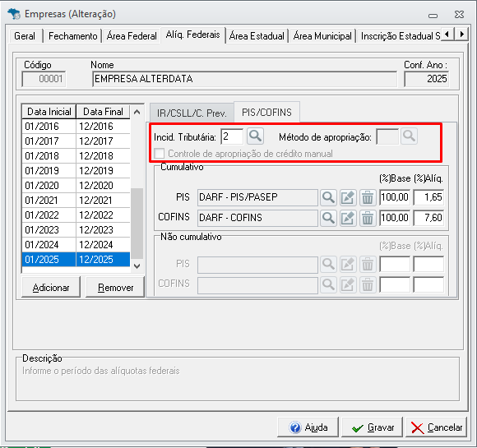Click Cumulativo COFINS base percentage field
477x448 pixels.
pyautogui.click(x=395, y=218)
